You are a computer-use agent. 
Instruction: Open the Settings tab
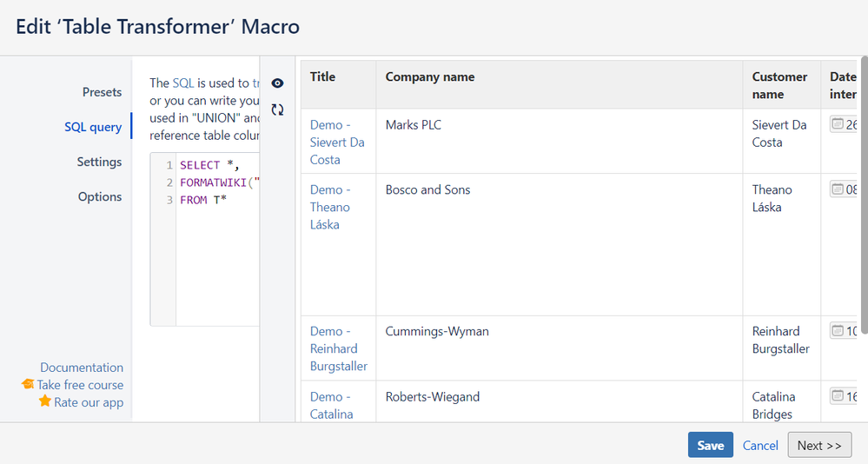(99, 162)
